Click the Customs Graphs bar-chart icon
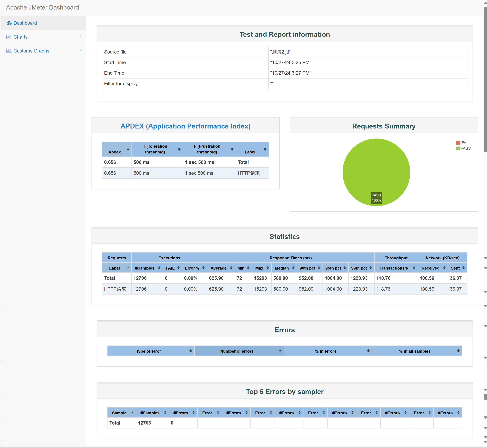This screenshot has height=448, width=487. click(x=9, y=51)
